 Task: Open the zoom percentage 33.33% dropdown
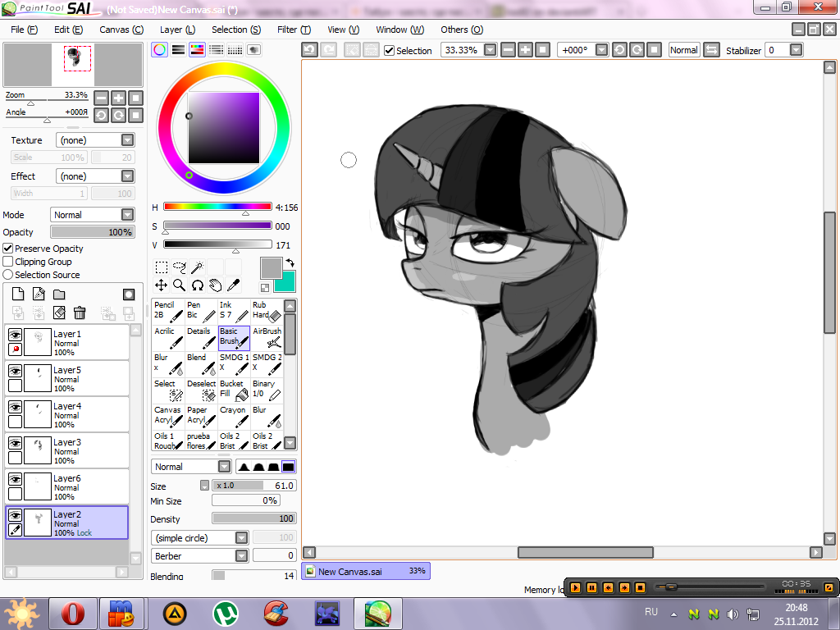491,50
